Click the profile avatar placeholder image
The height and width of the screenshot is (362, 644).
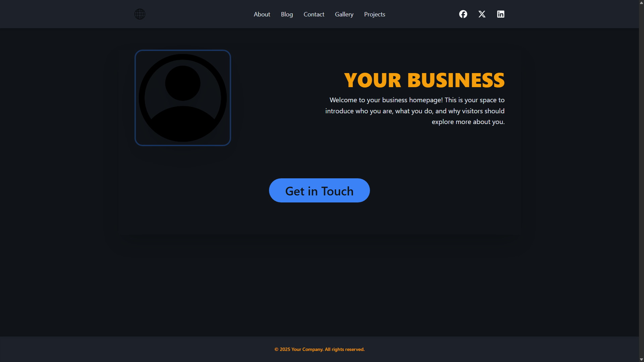[x=183, y=98]
